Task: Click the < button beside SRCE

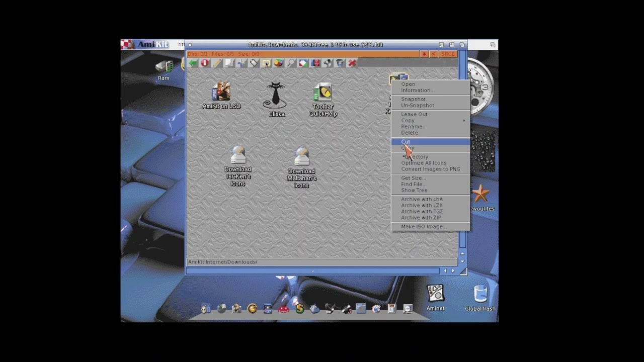Action: [x=433, y=54]
